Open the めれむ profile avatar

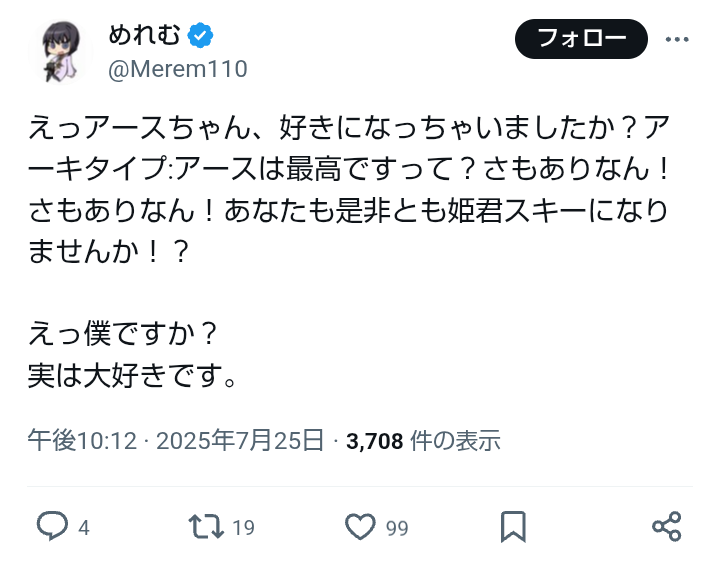coord(67,50)
